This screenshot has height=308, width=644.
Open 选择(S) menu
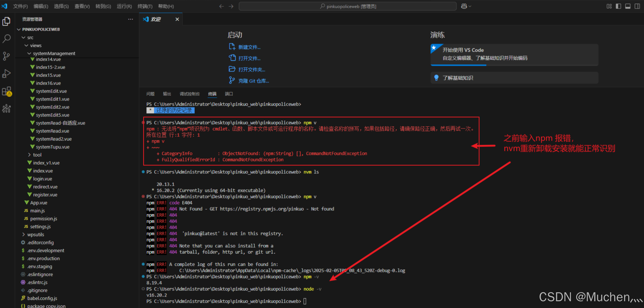click(x=61, y=6)
